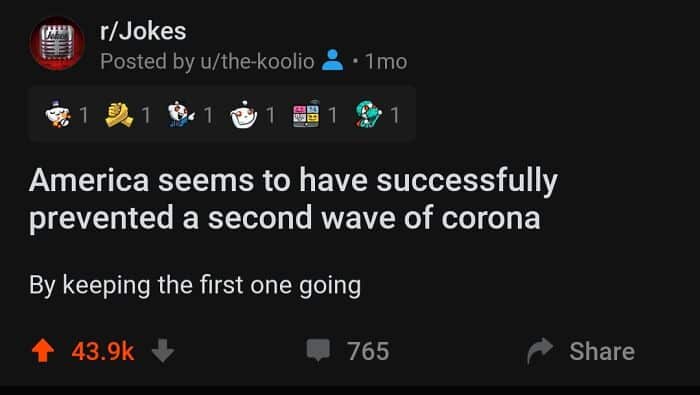Tap the teal dinosaur Snoo award
The image size is (700, 395).
pos(369,115)
